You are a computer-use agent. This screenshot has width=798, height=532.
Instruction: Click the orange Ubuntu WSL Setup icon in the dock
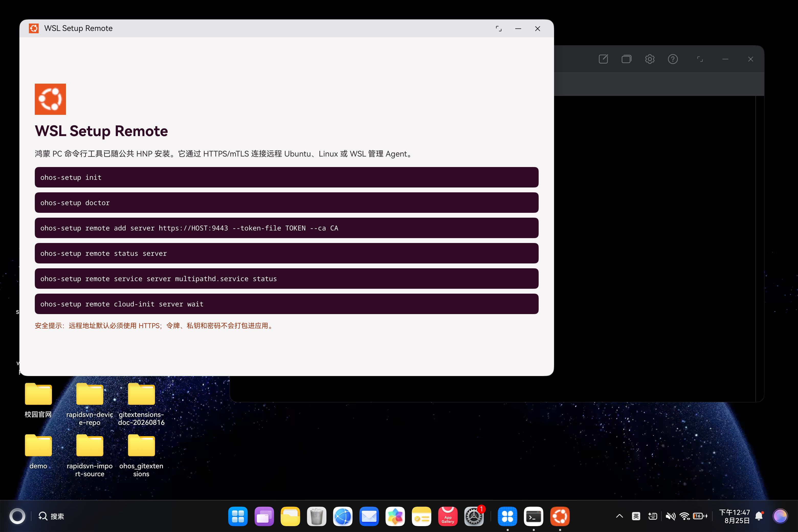560,516
